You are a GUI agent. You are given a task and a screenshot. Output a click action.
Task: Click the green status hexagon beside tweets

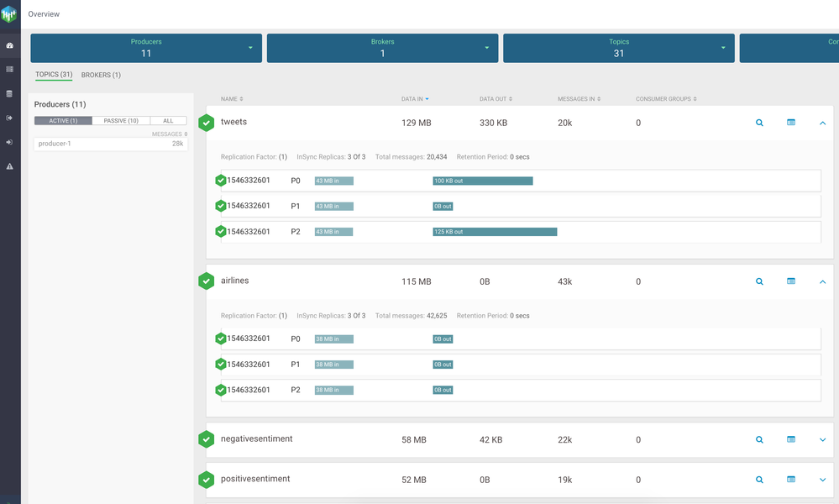coord(207,123)
